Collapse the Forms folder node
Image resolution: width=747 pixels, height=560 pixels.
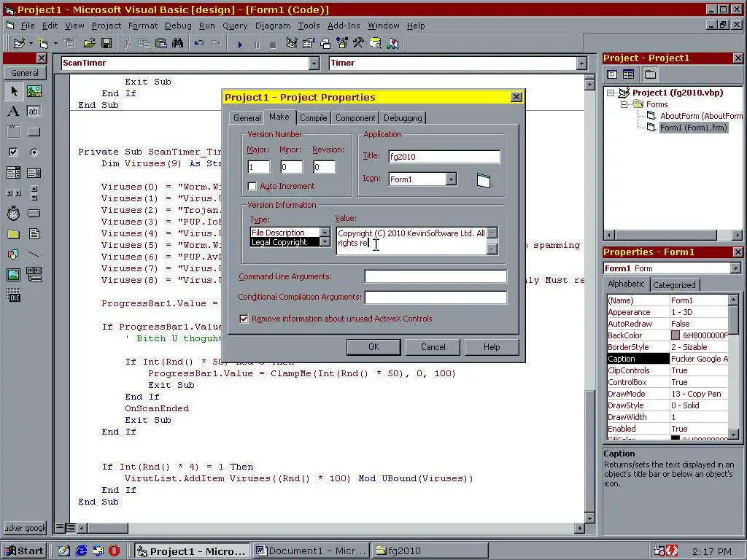click(x=624, y=104)
